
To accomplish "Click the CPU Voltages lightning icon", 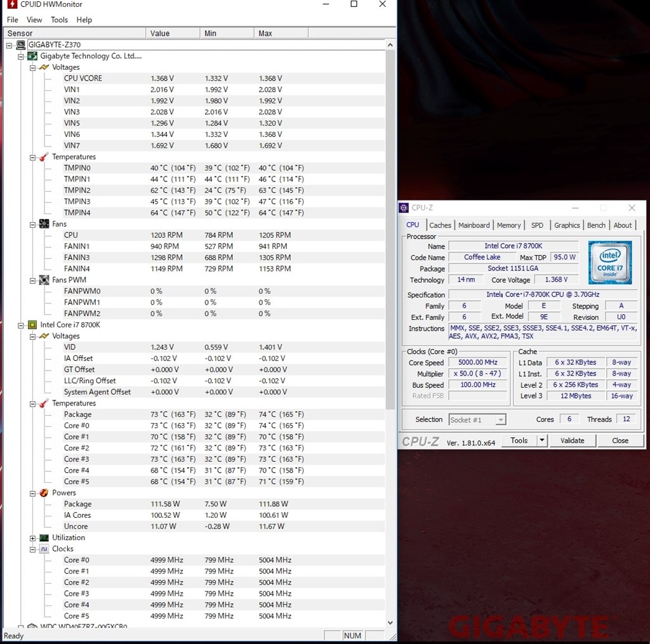I will 44,336.
